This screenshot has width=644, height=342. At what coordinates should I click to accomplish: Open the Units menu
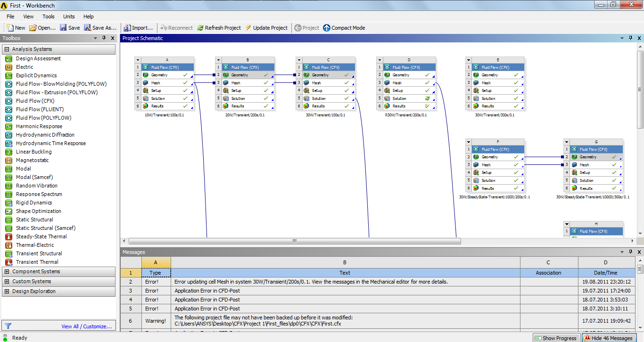(69, 16)
